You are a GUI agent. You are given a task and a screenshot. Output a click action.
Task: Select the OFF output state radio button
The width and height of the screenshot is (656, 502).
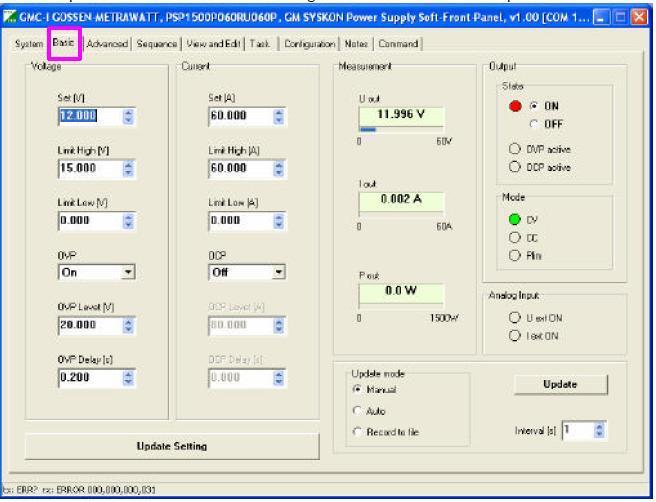533,124
